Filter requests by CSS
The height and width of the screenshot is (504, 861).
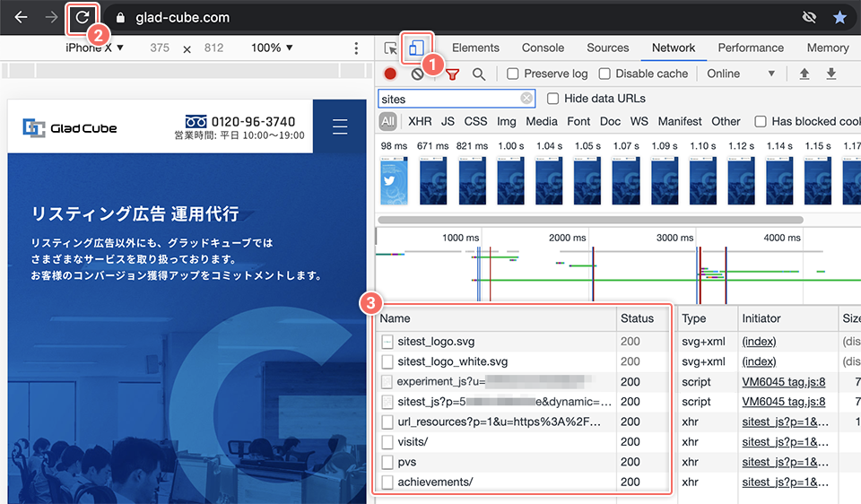point(475,121)
